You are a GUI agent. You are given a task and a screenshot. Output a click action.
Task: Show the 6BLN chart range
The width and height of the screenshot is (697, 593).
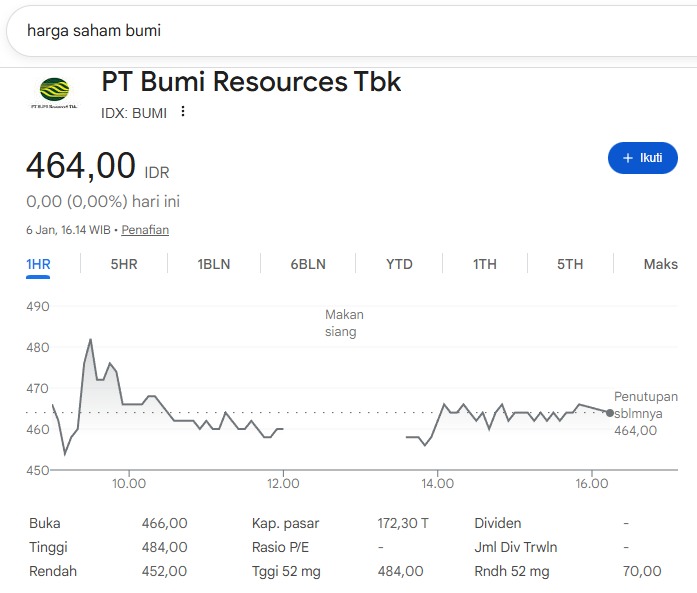[x=308, y=264]
